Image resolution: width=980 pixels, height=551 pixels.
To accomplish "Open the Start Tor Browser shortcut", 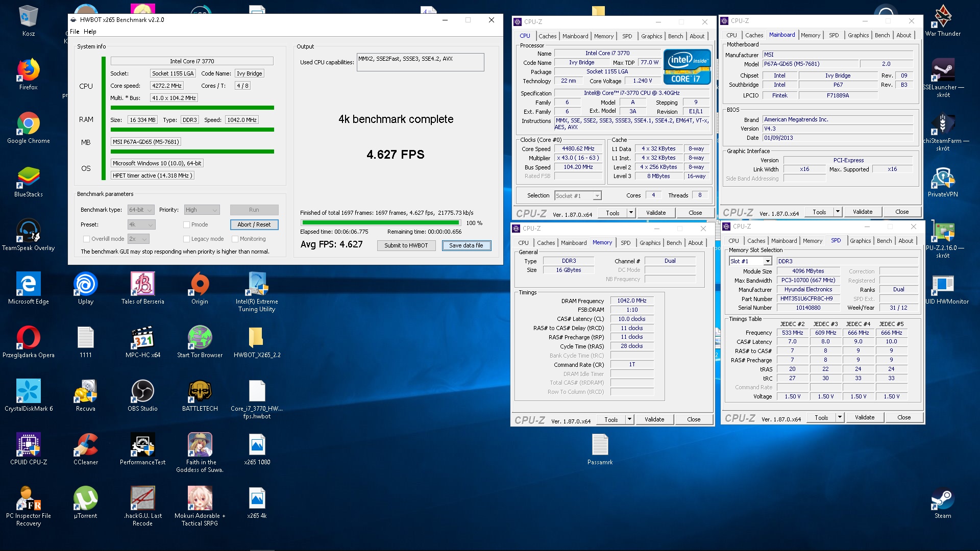I will pos(200,342).
